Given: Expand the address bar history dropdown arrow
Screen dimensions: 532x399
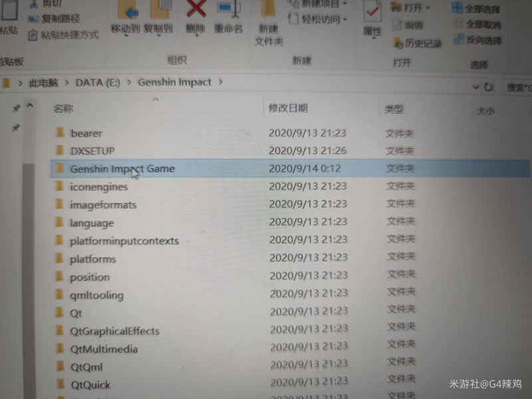Looking at the screenshot, I should tap(475, 87).
